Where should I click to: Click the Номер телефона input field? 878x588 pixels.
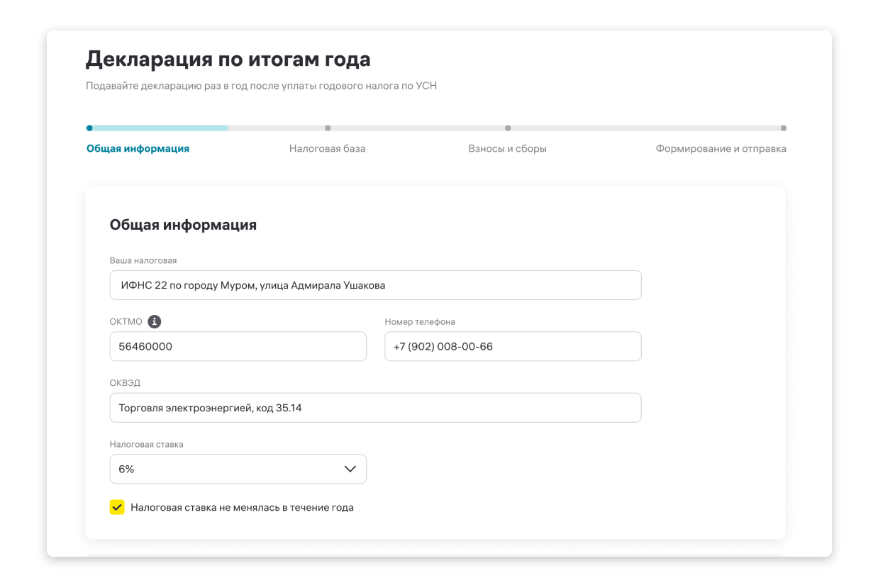point(513,346)
